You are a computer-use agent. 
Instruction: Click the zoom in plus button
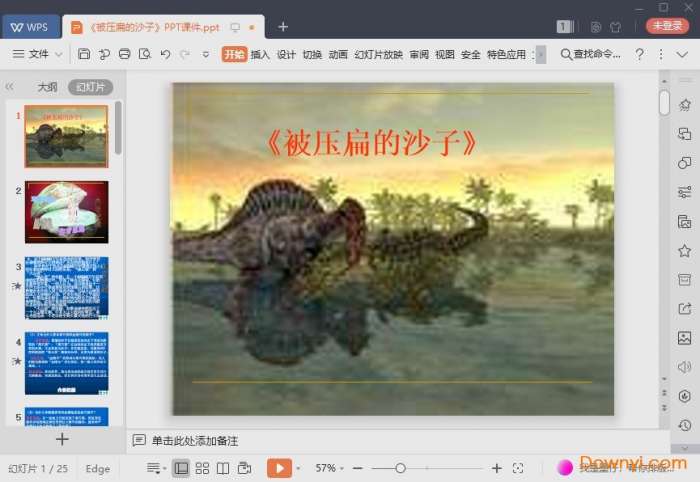pos(496,468)
